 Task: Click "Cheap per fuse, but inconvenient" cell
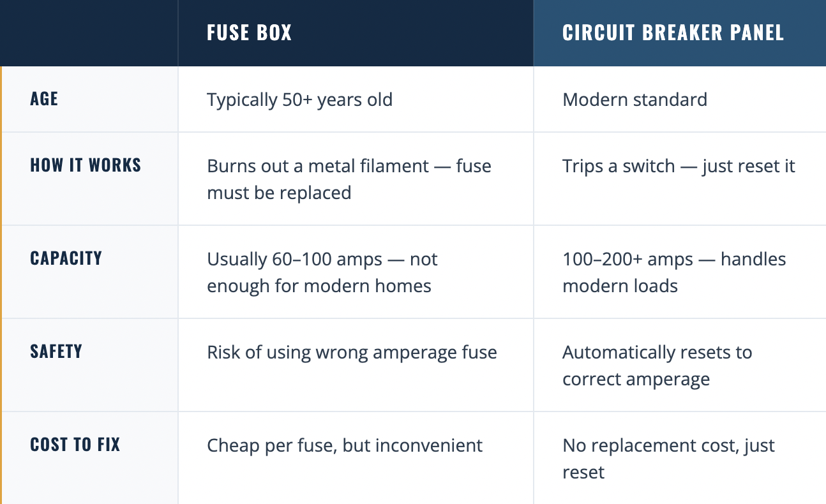[345, 446]
